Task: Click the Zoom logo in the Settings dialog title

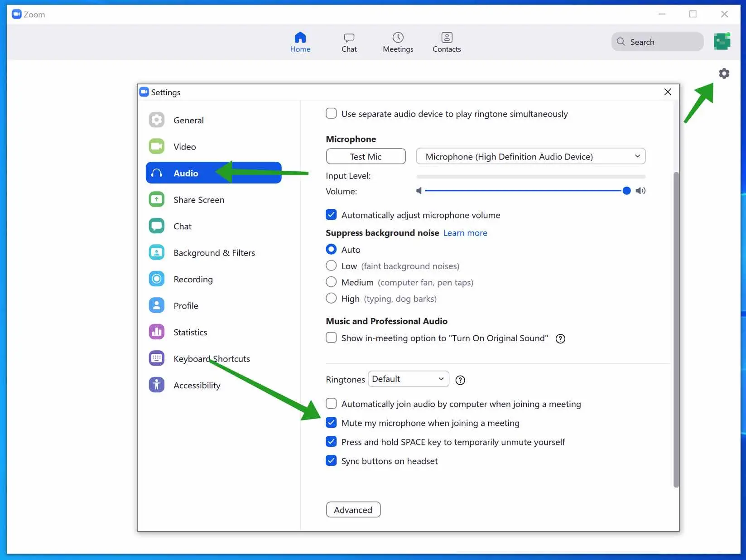Action: coord(144,92)
